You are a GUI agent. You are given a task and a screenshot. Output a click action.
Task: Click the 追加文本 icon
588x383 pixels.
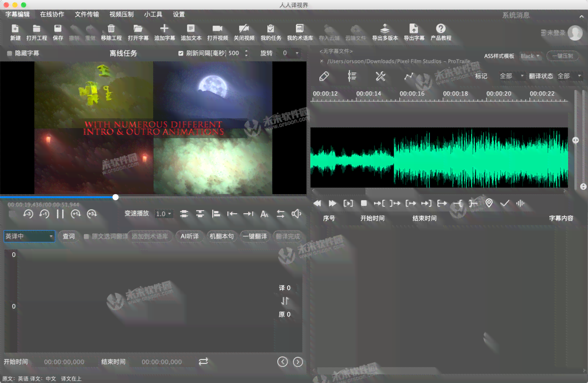coord(191,29)
